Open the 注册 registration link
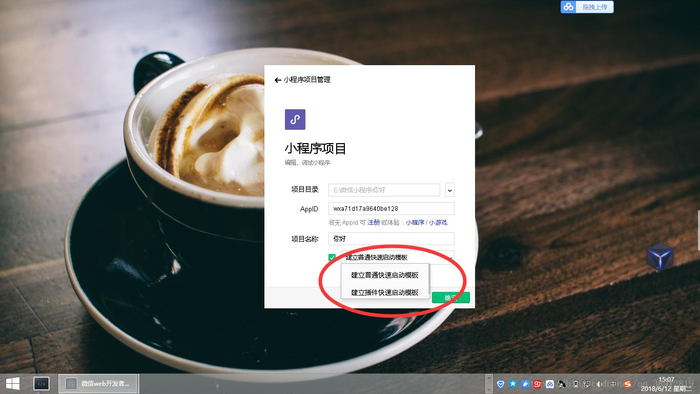This screenshot has width=700, height=394. pyautogui.click(x=374, y=222)
